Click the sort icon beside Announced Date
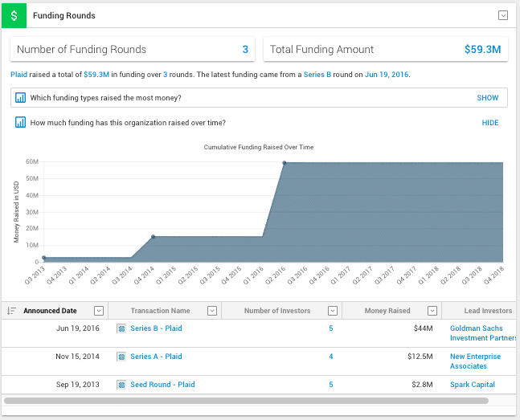 pos(11,311)
